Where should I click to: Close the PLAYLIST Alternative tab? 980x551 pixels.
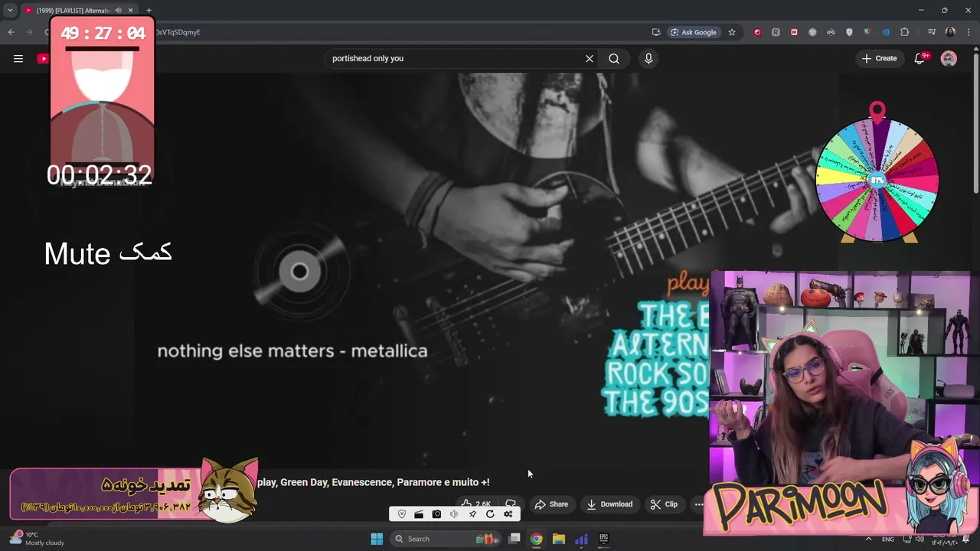(x=130, y=10)
